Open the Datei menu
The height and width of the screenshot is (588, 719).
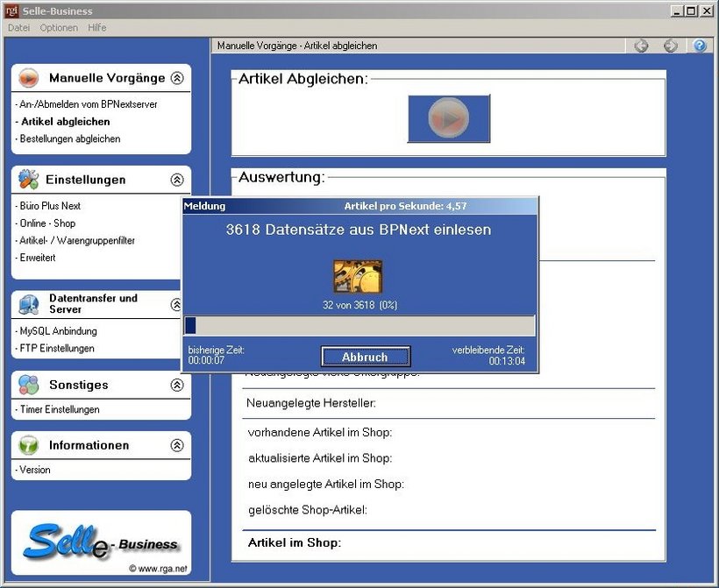18,28
